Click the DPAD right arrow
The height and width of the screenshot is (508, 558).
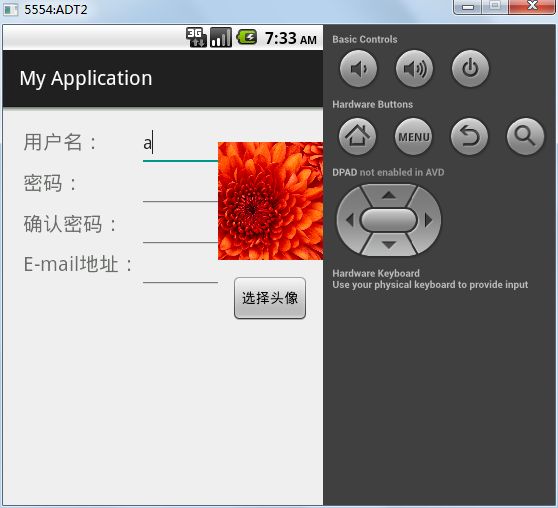pos(428,220)
